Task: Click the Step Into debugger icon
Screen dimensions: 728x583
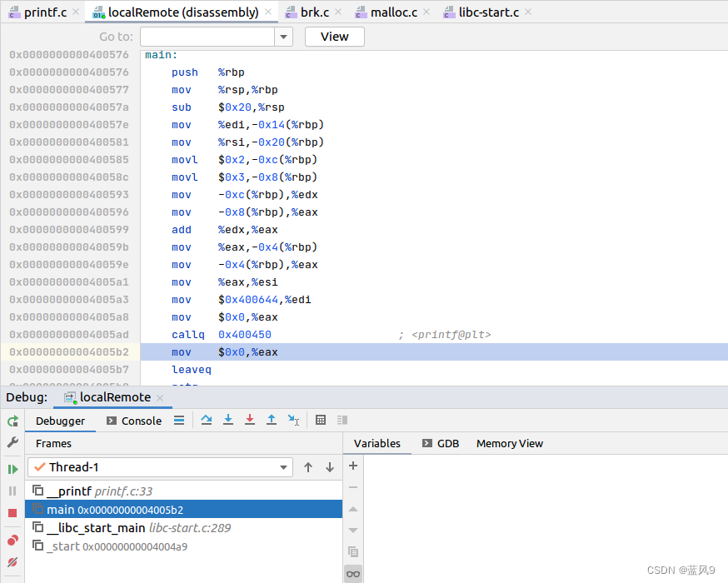Action: [228, 420]
